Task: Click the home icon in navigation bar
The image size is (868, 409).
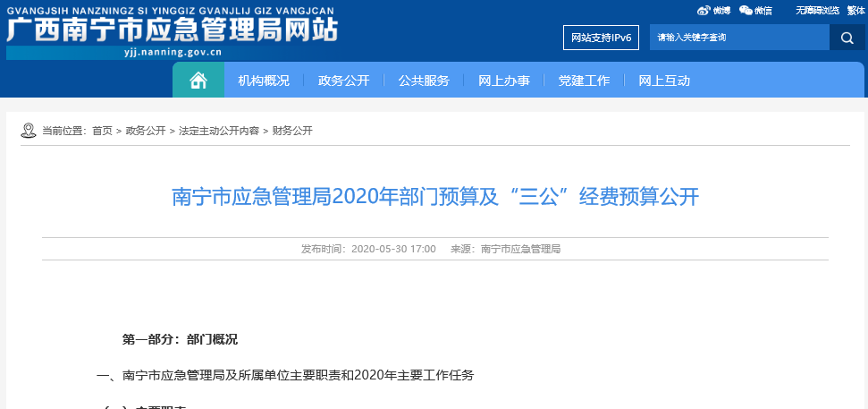Action: click(x=198, y=81)
